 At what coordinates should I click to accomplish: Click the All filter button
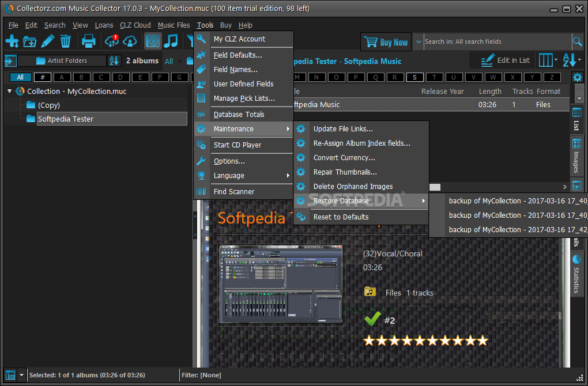[20, 77]
